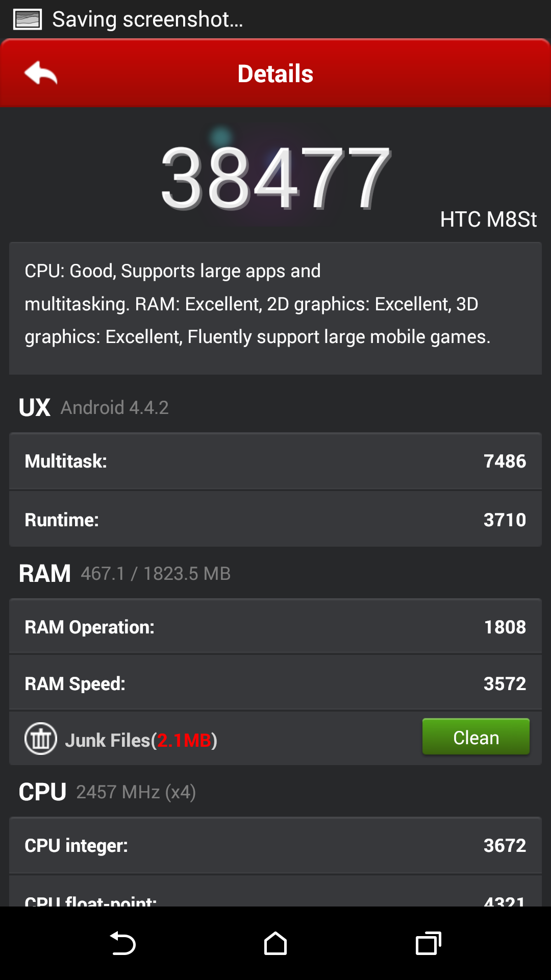Tap the RAM section header
Image resolution: width=551 pixels, height=980 pixels.
tap(124, 573)
